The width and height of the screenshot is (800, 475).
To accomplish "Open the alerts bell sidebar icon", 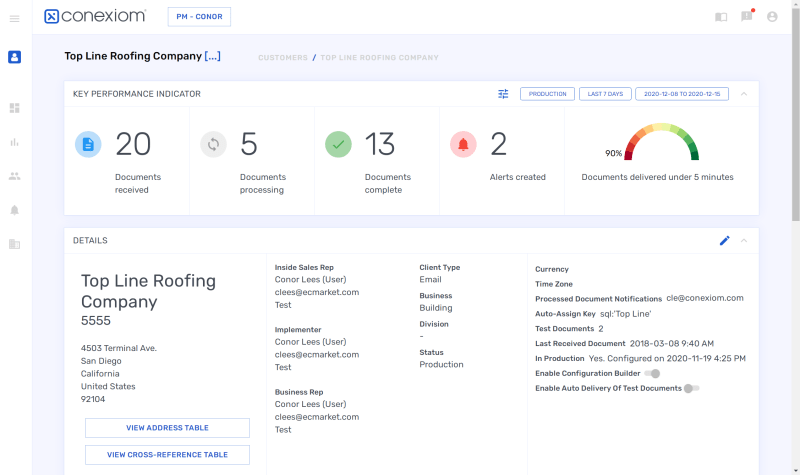I will [x=14, y=210].
